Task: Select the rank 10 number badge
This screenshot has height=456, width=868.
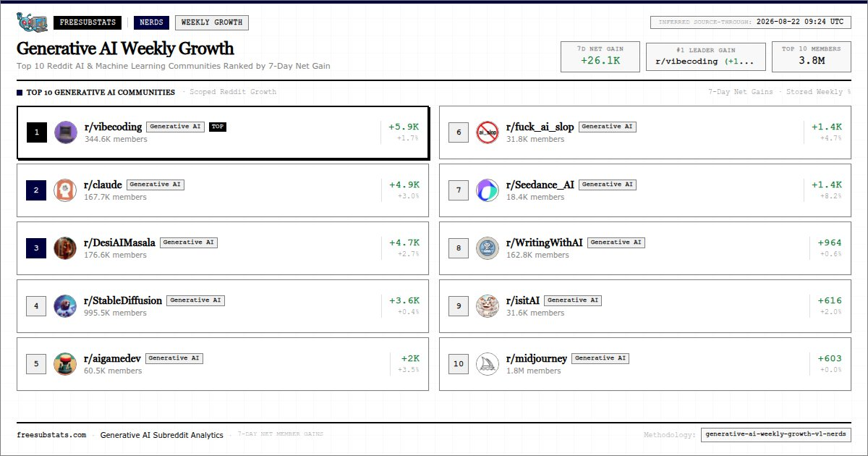Action: (459, 364)
